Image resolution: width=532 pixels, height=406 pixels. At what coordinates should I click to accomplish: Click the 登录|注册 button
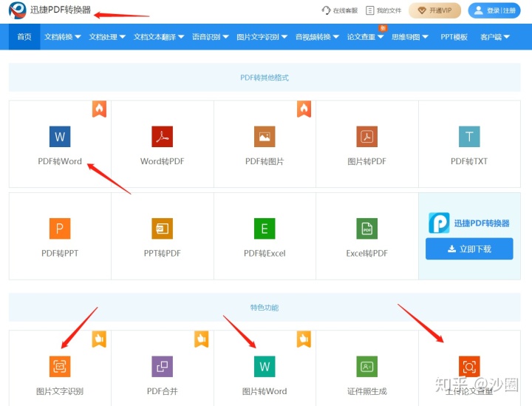(494, 10)
